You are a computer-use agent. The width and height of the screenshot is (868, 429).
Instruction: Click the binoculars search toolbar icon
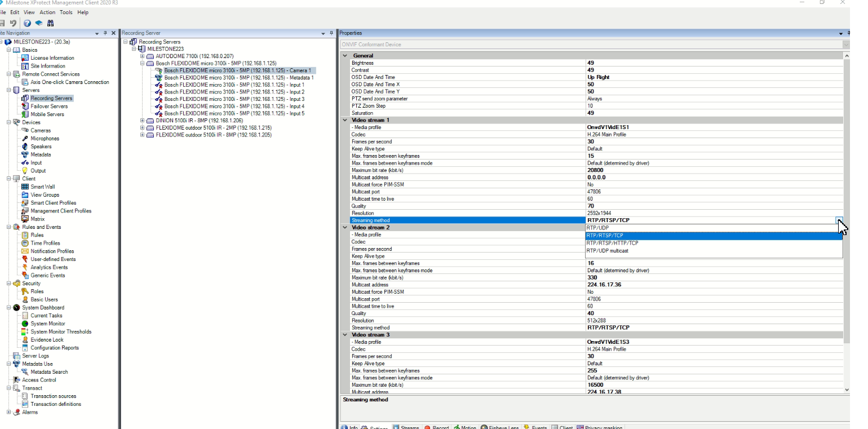click(x=50, y=23)
